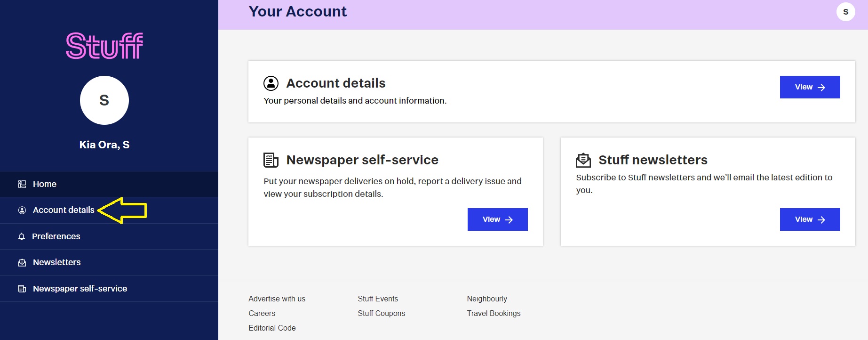868x340 pixels.
Task: Click the newspaper icon beside sidebar Newspaper self-service
Action: (x=22, y=289)
